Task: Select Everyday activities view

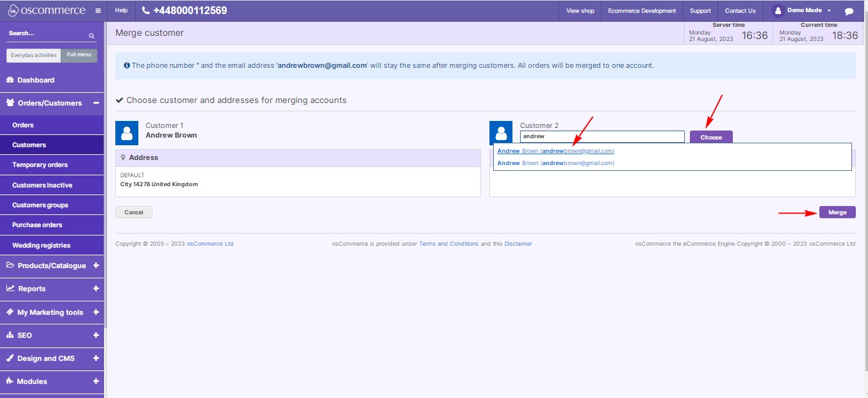Action: click(x=33, y=55)
